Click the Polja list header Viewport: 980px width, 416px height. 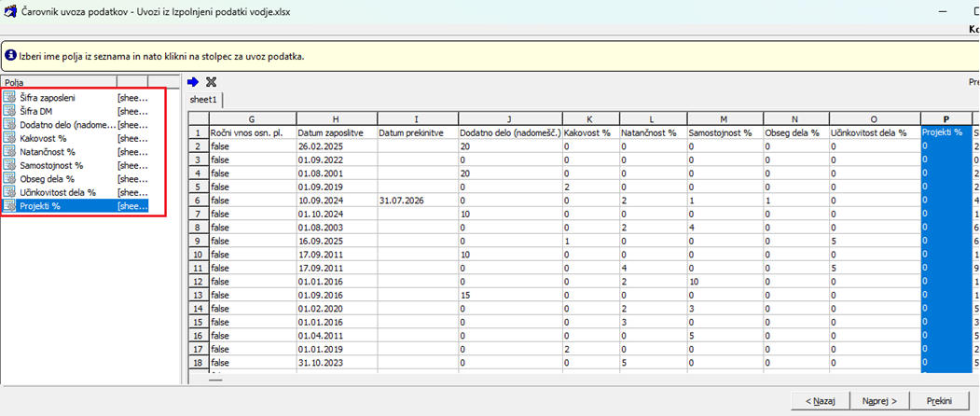[x=59, y=81]
